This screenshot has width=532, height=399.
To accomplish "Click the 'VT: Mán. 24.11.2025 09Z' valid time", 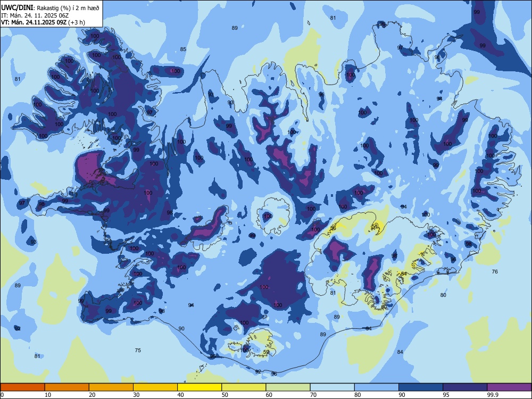I will (x=34, y=22).
